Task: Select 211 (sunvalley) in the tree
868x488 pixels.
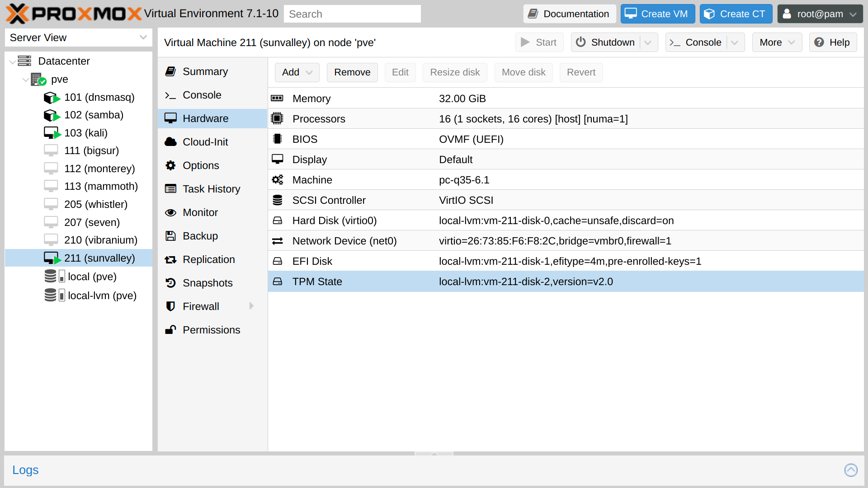Action: (79, 258)
